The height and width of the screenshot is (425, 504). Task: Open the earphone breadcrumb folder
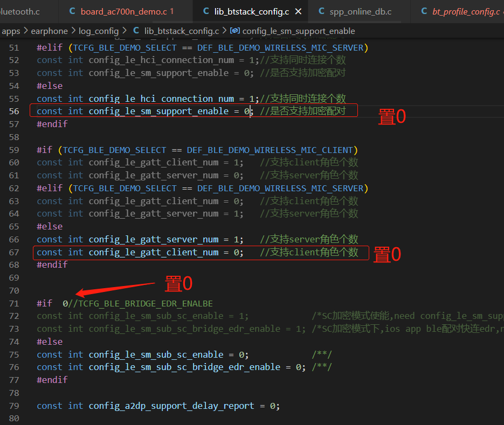point(49,31)
